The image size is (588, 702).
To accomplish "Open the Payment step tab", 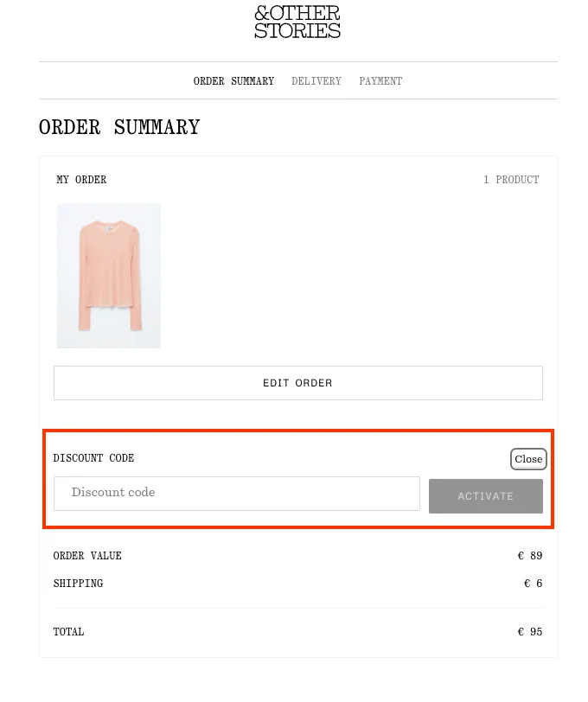I will (380, 81).
